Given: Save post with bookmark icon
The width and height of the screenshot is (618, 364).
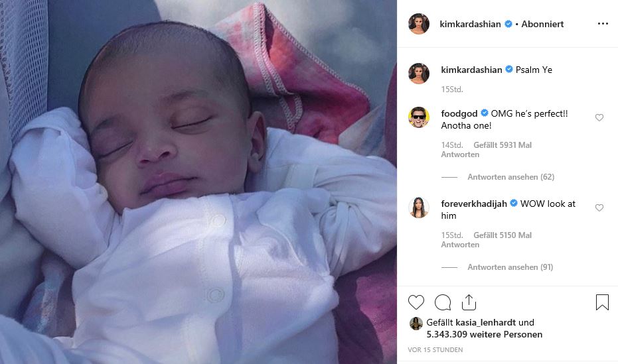Looking at the screenshot, I should click(x=602, y=302).
